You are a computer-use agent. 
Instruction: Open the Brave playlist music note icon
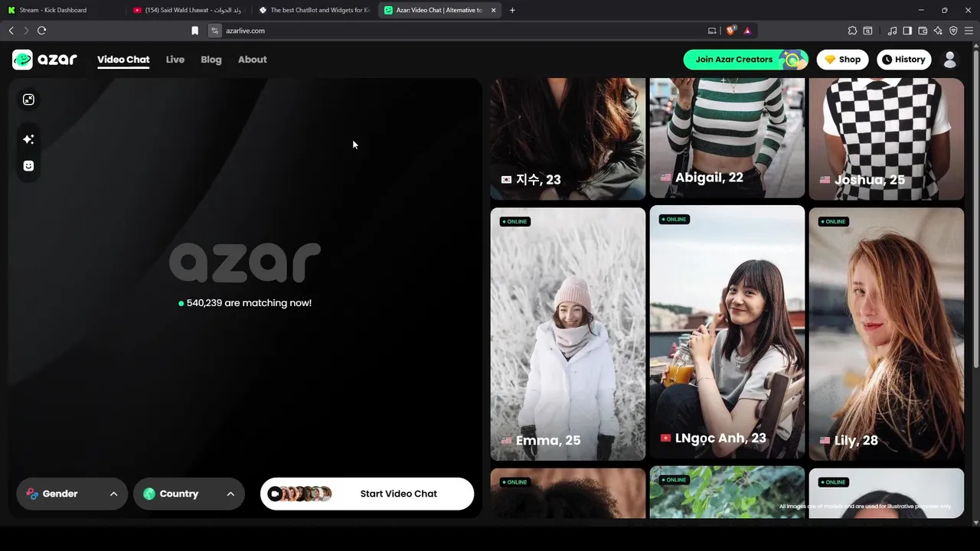(892, 31)
